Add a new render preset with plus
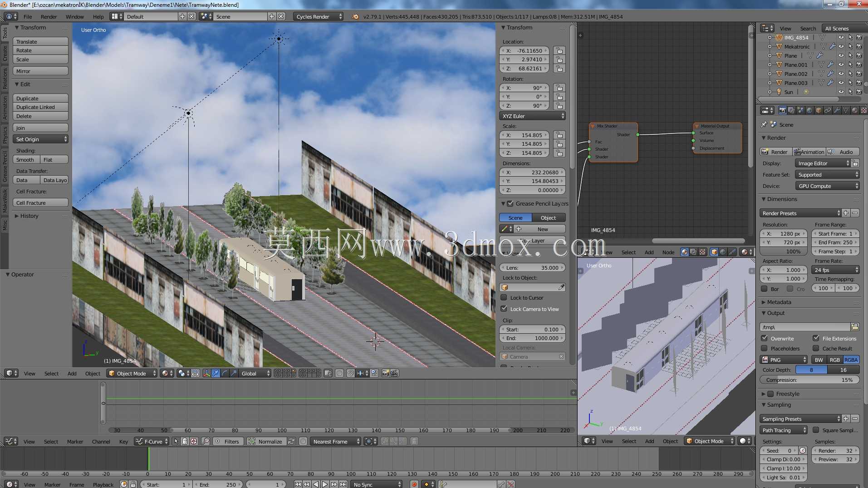The width and height of the screenshot is (868, 488). pos(846,213)
